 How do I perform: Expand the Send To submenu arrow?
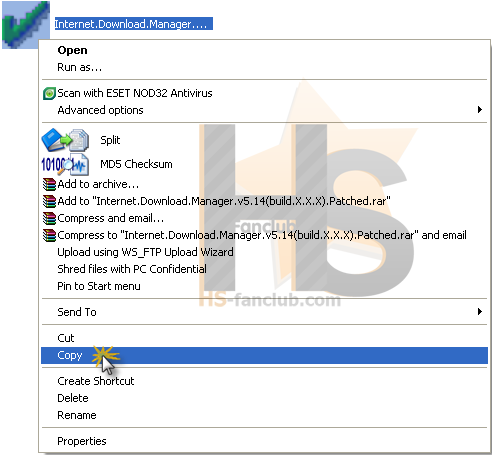coord(480,312)
